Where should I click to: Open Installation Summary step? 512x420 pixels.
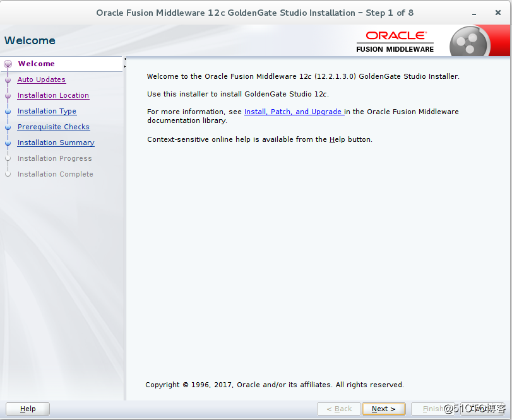tap(56, 143)
